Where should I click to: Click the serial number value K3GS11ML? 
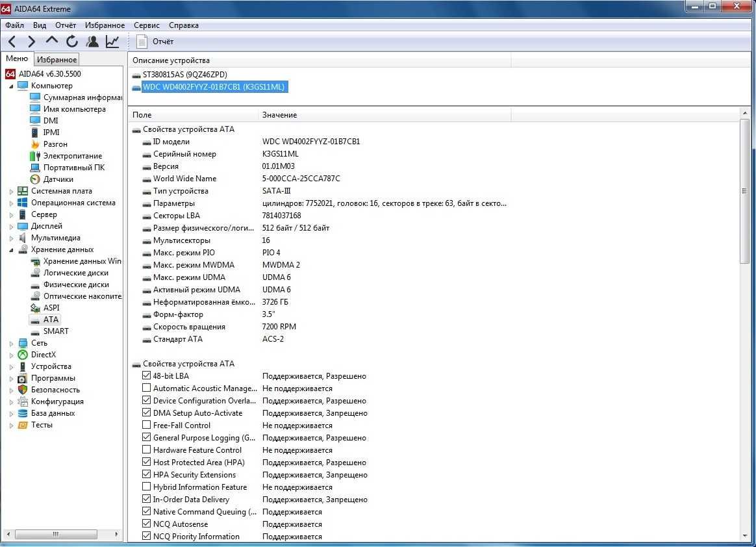[280, 154]
